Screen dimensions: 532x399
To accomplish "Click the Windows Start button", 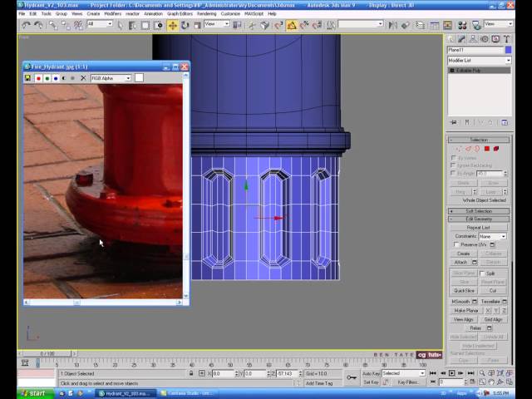I will (32, 393).
